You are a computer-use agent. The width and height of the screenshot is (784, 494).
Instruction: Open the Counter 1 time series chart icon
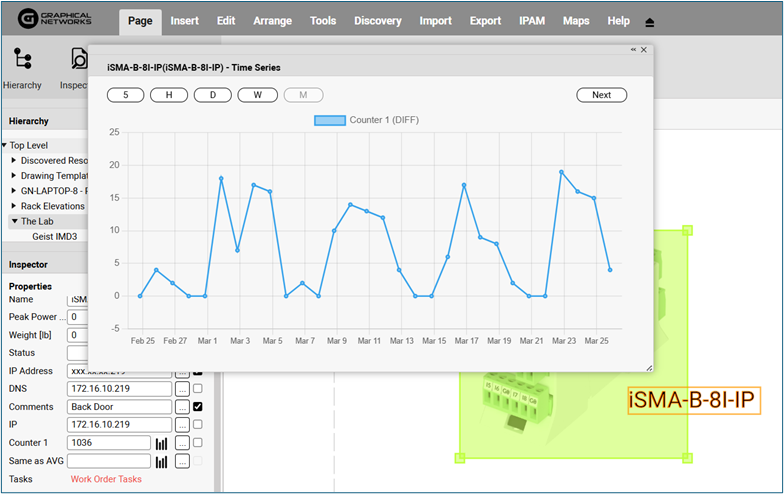(x=162, y=444)
